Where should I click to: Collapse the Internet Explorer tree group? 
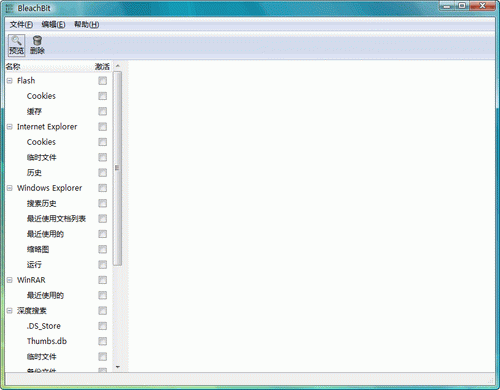pyautogui.click(x=10, y=127)
